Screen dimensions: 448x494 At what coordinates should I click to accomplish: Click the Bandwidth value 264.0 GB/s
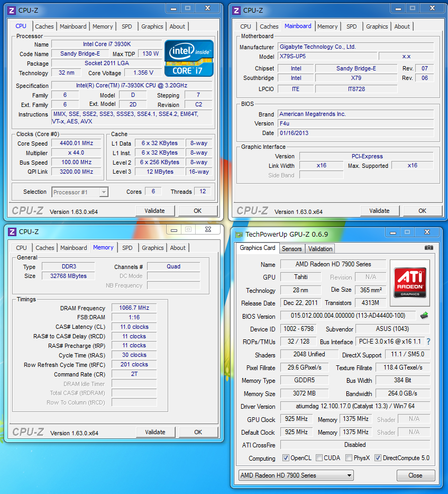403,393
